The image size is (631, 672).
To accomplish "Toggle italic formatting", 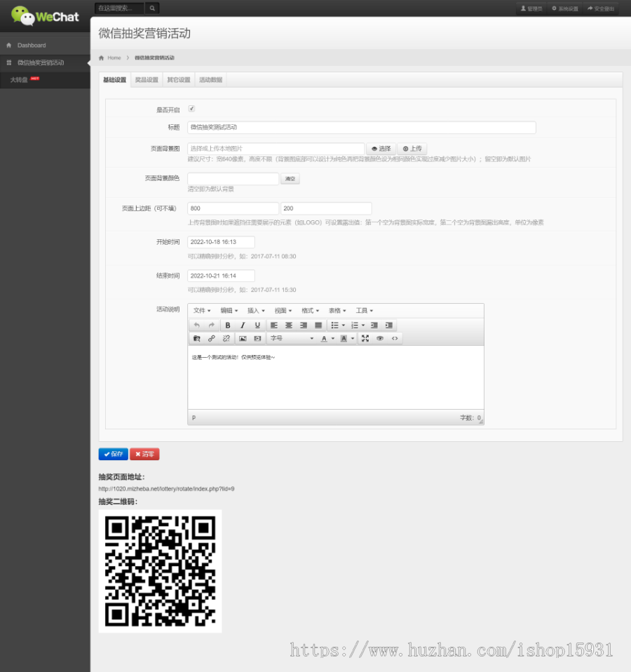I will [243, 325].
